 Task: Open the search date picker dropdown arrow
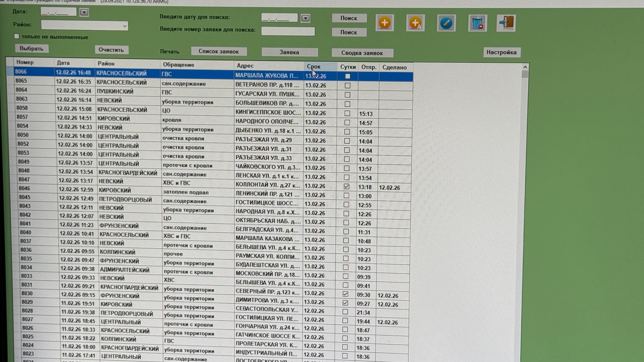point(305,18)
